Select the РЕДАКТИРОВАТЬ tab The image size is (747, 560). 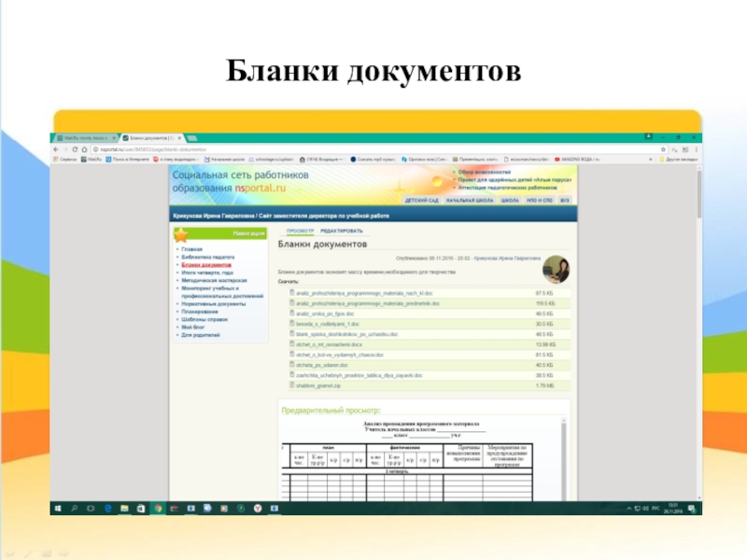pos(342,230)
